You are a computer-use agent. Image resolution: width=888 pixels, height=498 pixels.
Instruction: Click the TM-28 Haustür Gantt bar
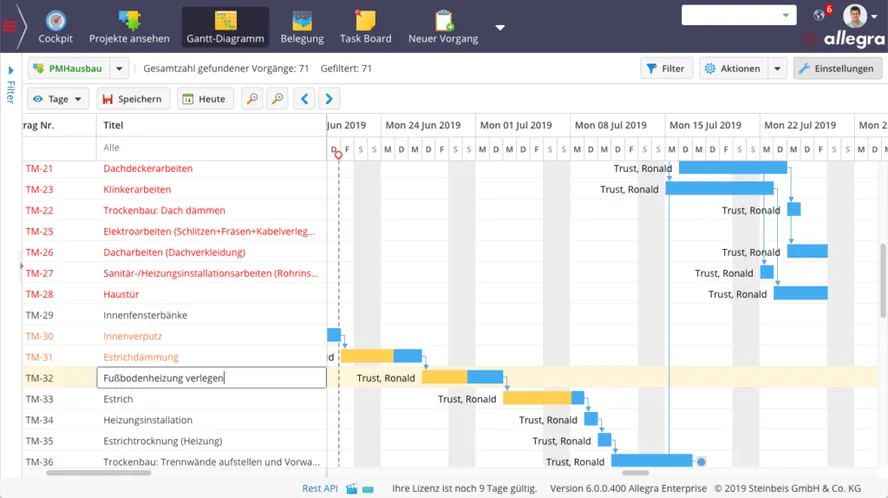click(800, 293)
